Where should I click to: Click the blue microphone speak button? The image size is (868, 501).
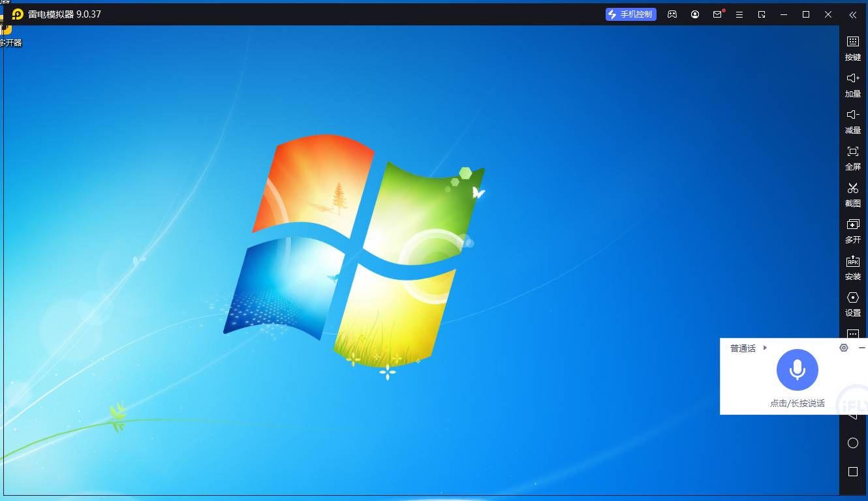(x=797, y=370)
